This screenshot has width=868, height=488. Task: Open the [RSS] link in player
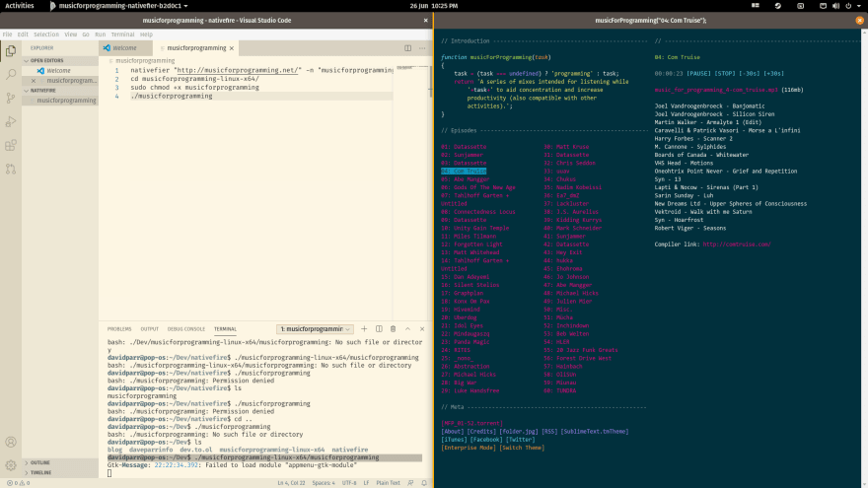click(x=549, y=432)
